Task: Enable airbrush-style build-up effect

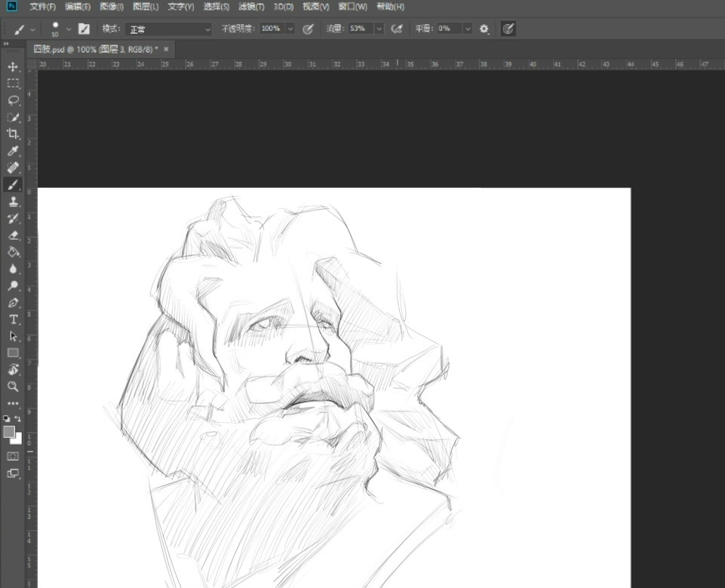Action: click(x=396, y=29)
